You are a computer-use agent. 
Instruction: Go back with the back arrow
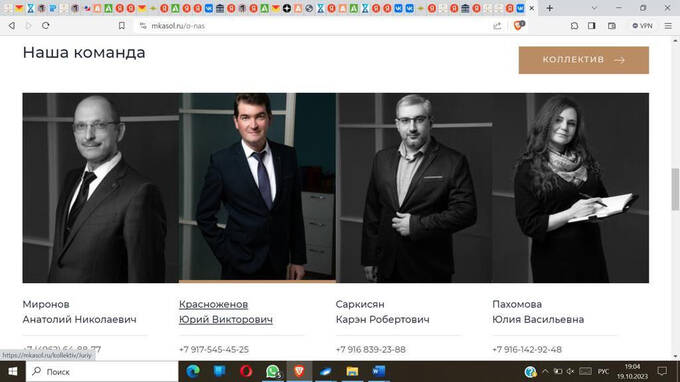pos(12,26)
